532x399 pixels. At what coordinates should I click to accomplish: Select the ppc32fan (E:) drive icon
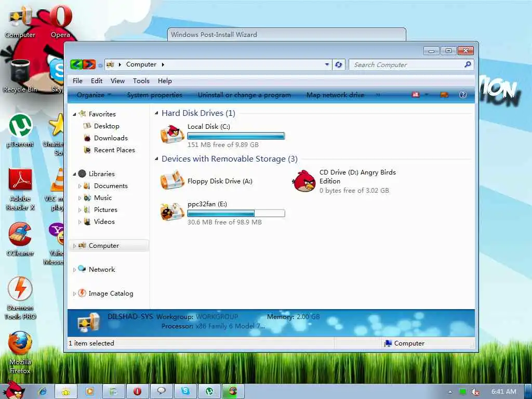tap(172, 211)
